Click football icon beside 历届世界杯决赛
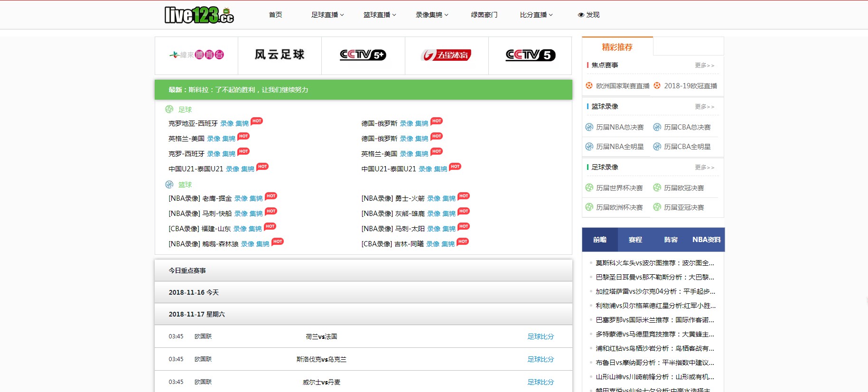 [x=589, y=187]
